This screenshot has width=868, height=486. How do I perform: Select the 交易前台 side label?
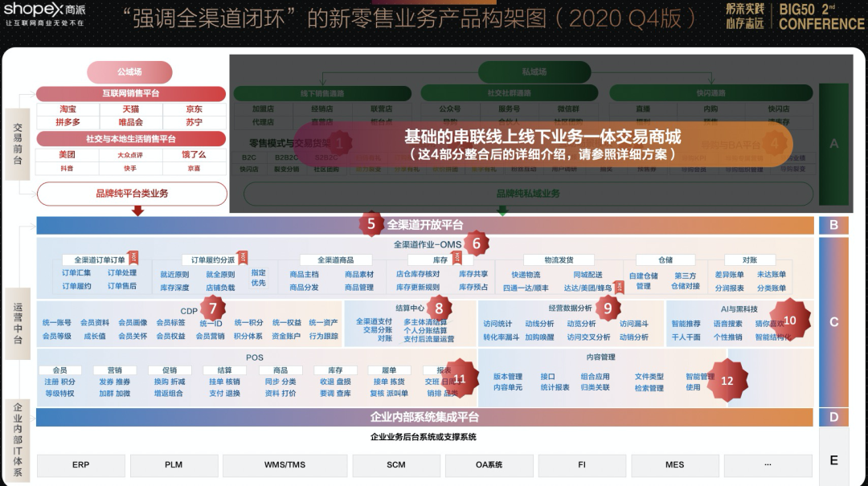click(x=18, y=144)
